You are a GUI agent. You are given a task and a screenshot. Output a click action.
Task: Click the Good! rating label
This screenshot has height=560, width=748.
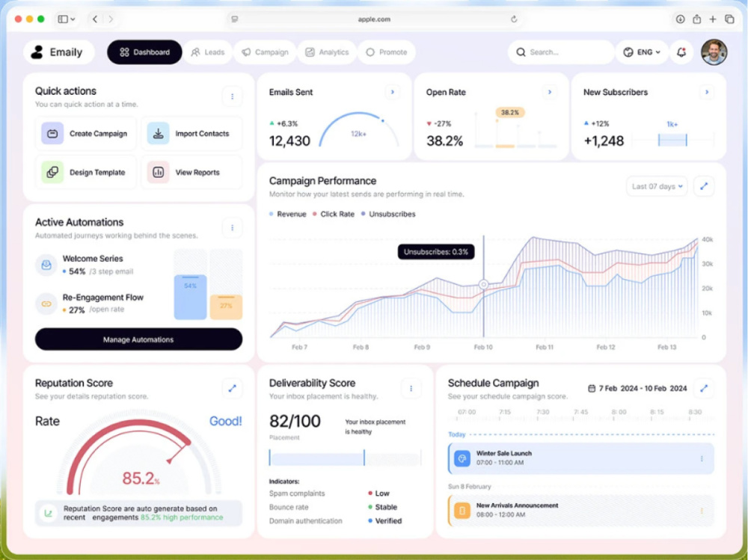tap(226, 421)
